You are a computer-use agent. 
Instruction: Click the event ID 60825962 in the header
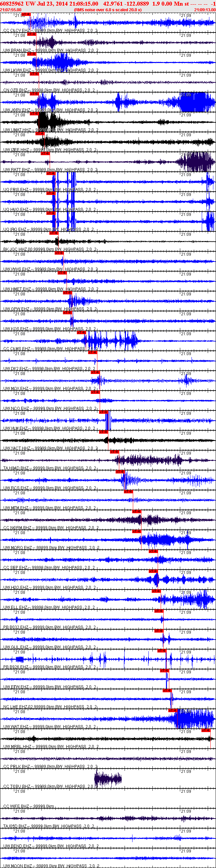click(x=12, y=3)
